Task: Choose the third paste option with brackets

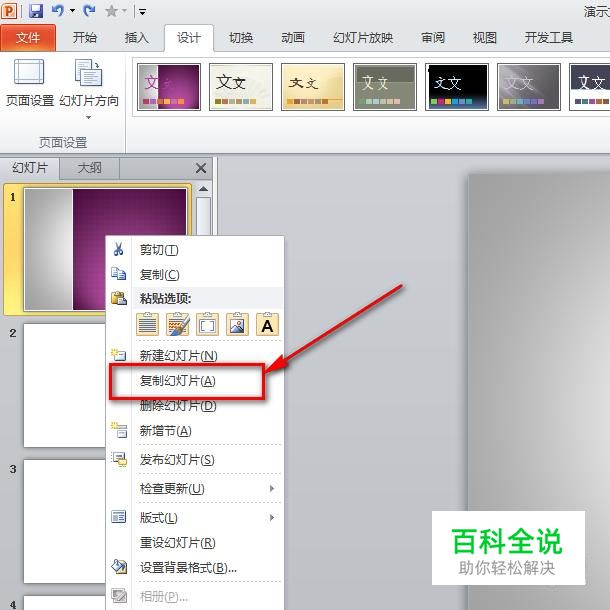Action: (207, 324)
